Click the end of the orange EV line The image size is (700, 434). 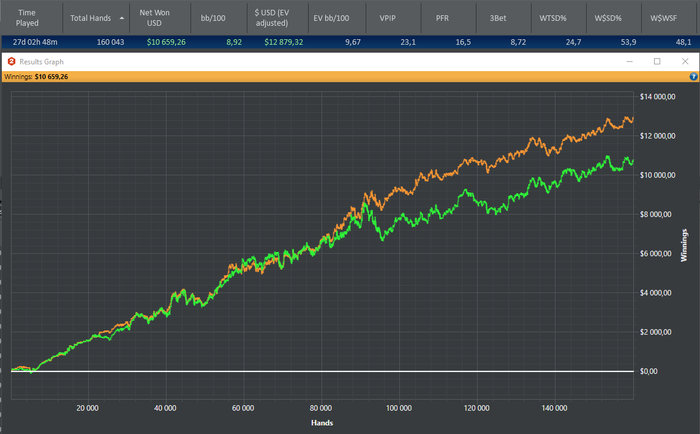coord(633,119)
